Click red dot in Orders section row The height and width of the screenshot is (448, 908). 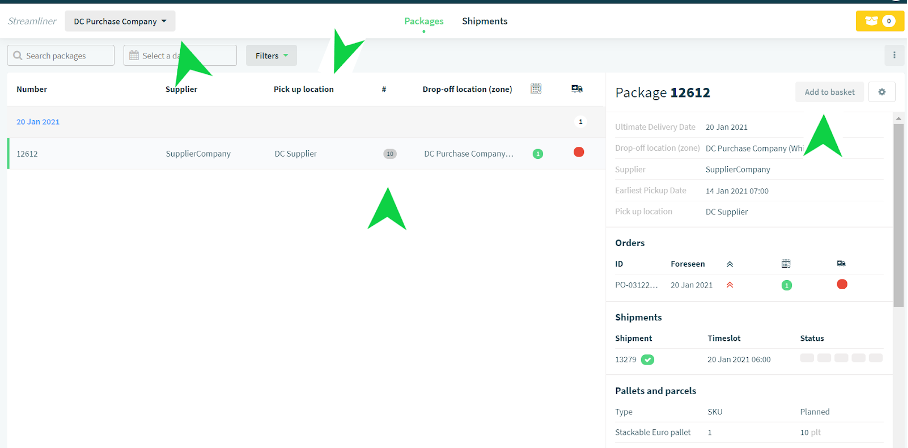point(842,284)
